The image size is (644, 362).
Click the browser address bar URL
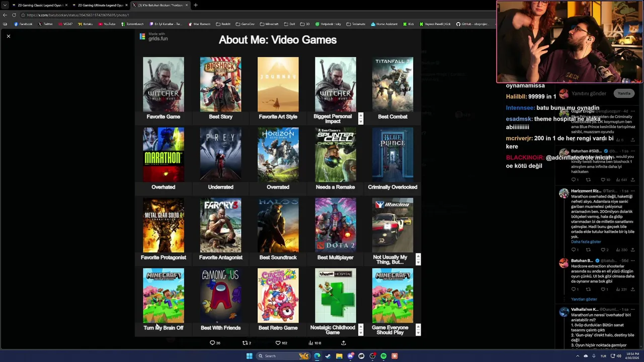click(x=78, y=15)
